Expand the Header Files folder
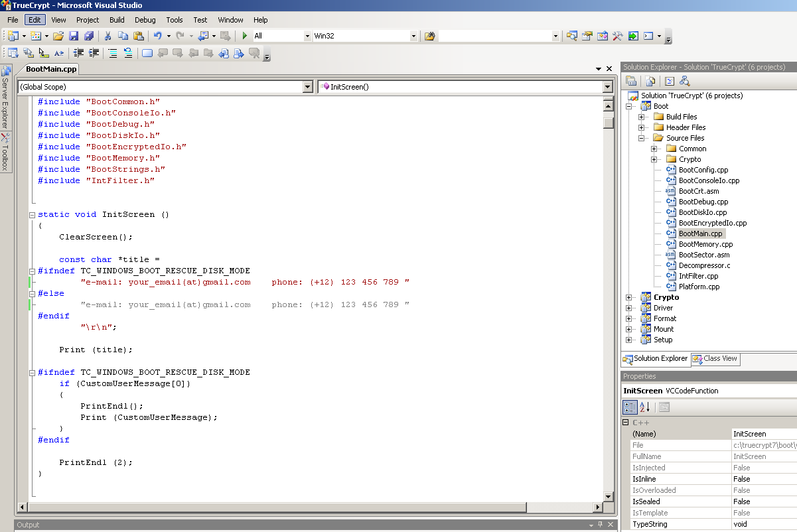 (x=642, y=127)
